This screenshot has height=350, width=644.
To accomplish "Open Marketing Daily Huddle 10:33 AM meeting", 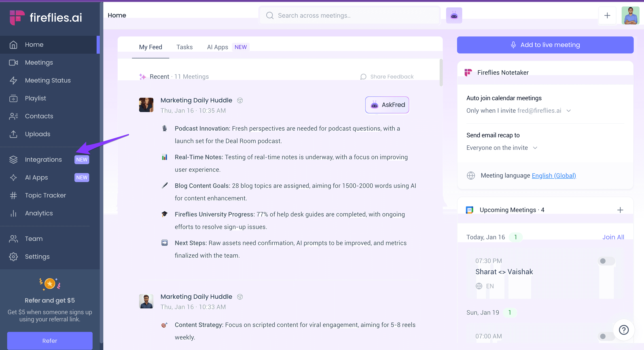I will pos(196,297).
